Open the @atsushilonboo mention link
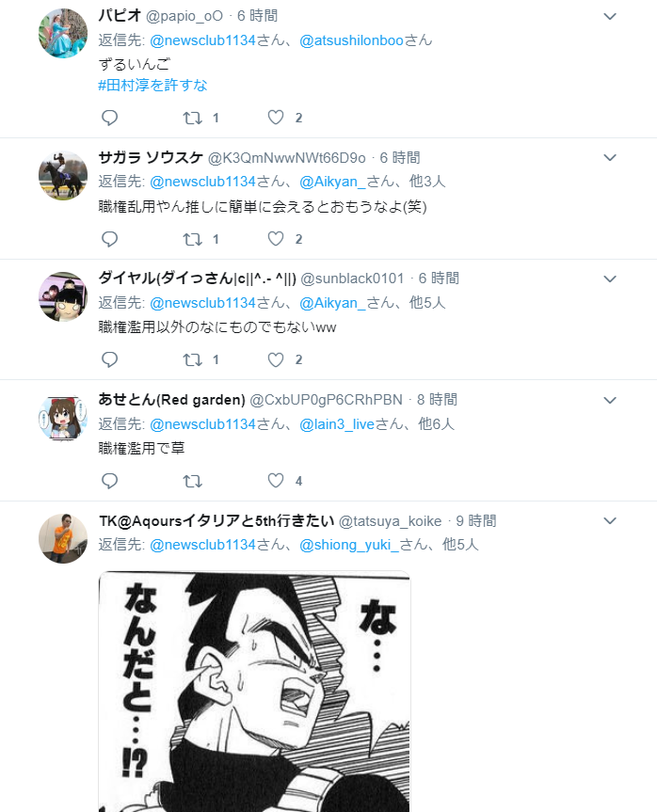Viewport: 657px width, 812px height. click(351, 40)
